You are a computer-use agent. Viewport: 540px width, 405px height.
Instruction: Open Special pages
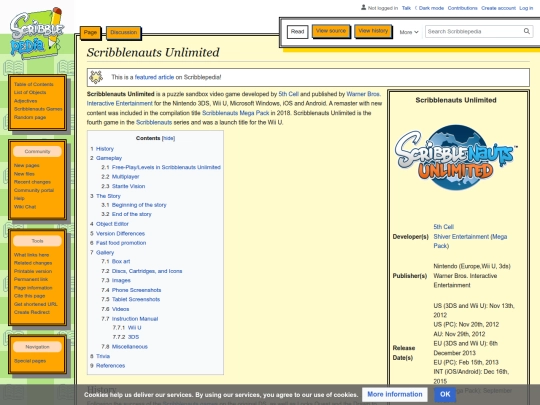point(30,361)
